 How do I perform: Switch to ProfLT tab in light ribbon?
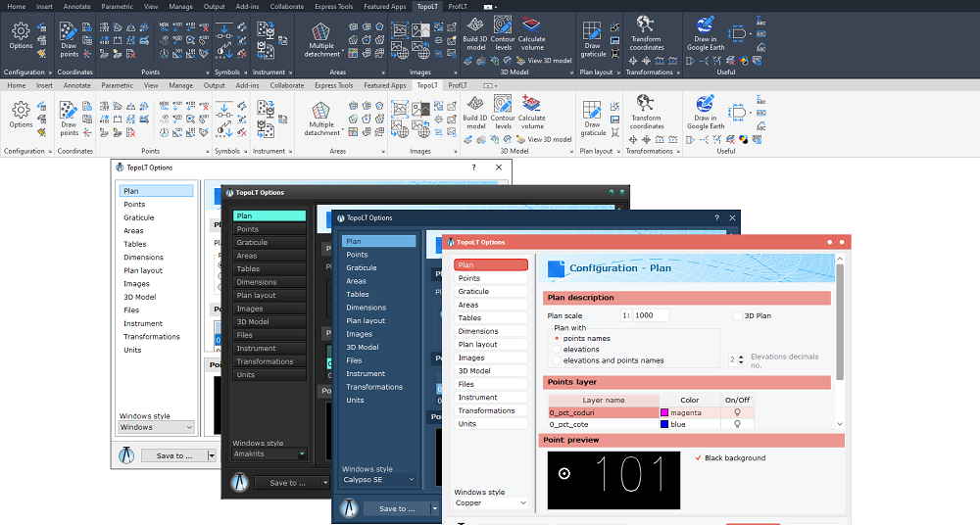(458, 85)
